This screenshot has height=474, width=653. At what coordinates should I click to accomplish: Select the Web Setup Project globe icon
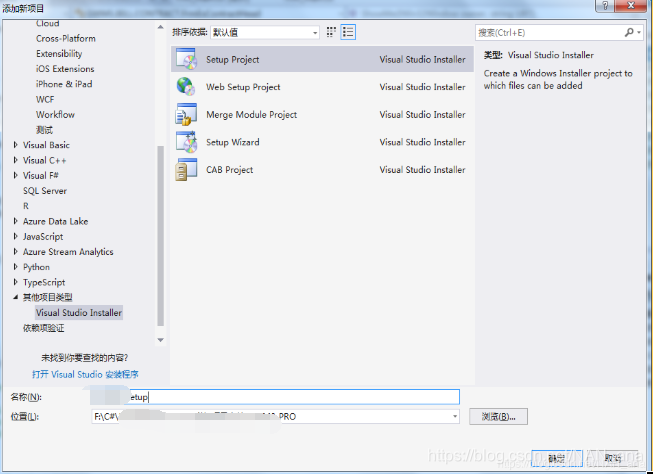pyautogui.click(x=186, y=87)
